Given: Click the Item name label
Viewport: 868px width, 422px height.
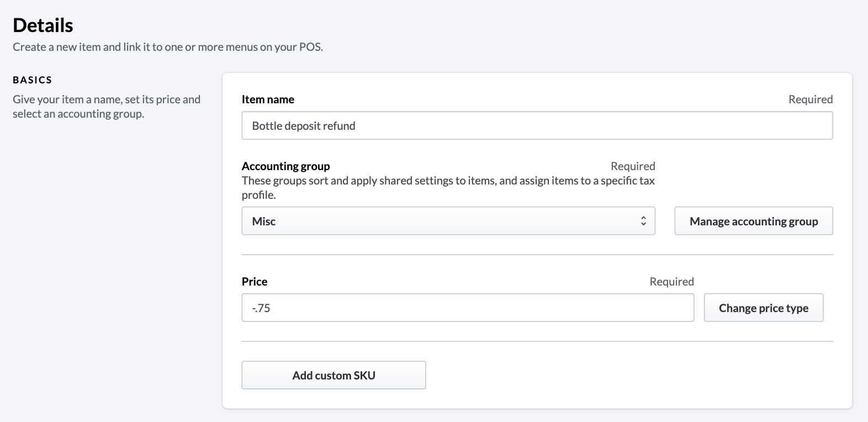Looking at the screenshot, I should pos(268,99).
